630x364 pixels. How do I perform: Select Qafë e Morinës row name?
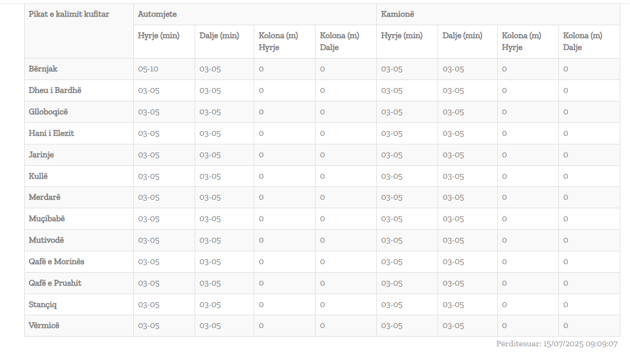pyautogui.click(x=56, y=262)
